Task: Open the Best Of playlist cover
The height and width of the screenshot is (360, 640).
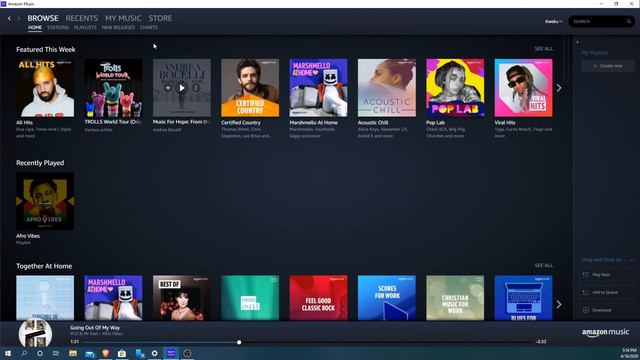Action: tap(182, 298)
